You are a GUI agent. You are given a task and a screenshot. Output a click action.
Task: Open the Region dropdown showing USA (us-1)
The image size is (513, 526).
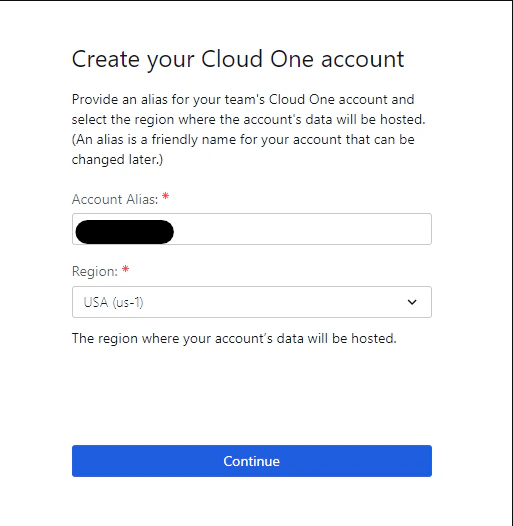click(x=252, y=302)
